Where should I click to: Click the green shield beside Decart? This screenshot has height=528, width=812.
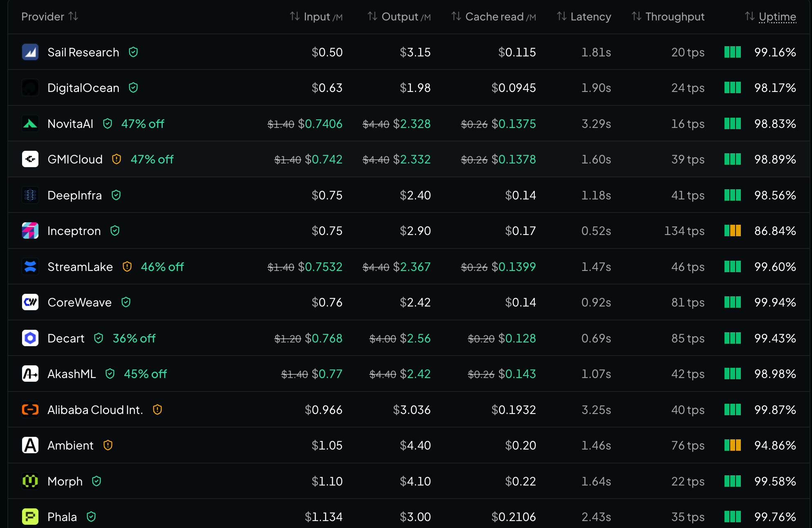99,338
